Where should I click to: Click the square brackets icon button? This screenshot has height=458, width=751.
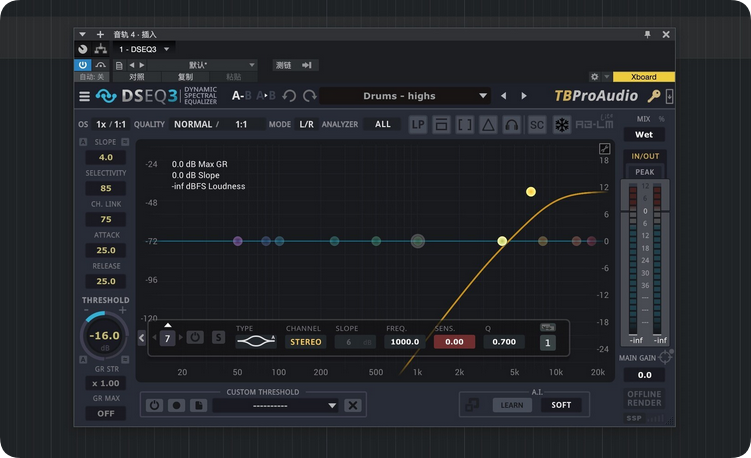pos(464,125)
